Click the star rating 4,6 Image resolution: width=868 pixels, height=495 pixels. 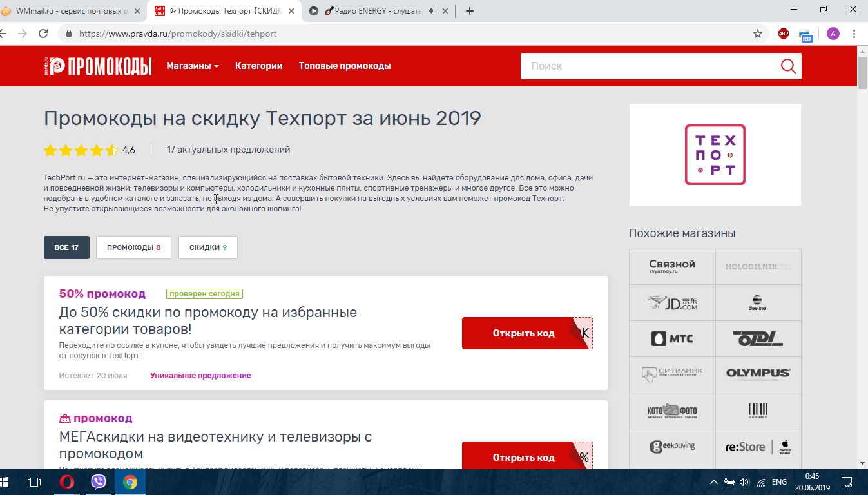coord(89,150)
